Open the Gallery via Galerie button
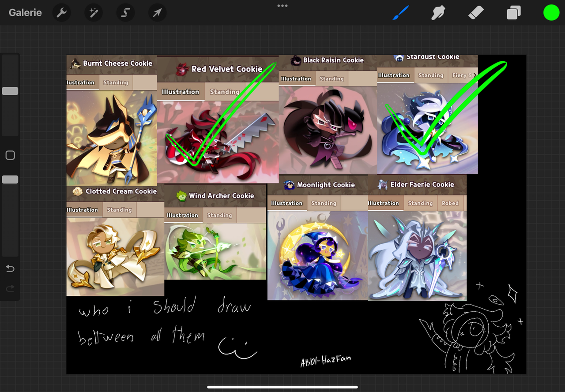565x392 pixels. click(x=25, y=12)
